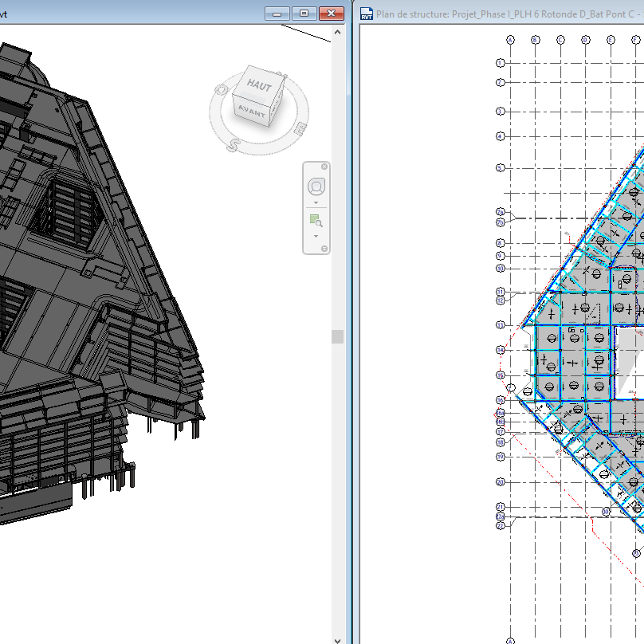Open the SteeringWheels navigation tool
Viewport: 644px width, 644px height.
tap(316, 187)
